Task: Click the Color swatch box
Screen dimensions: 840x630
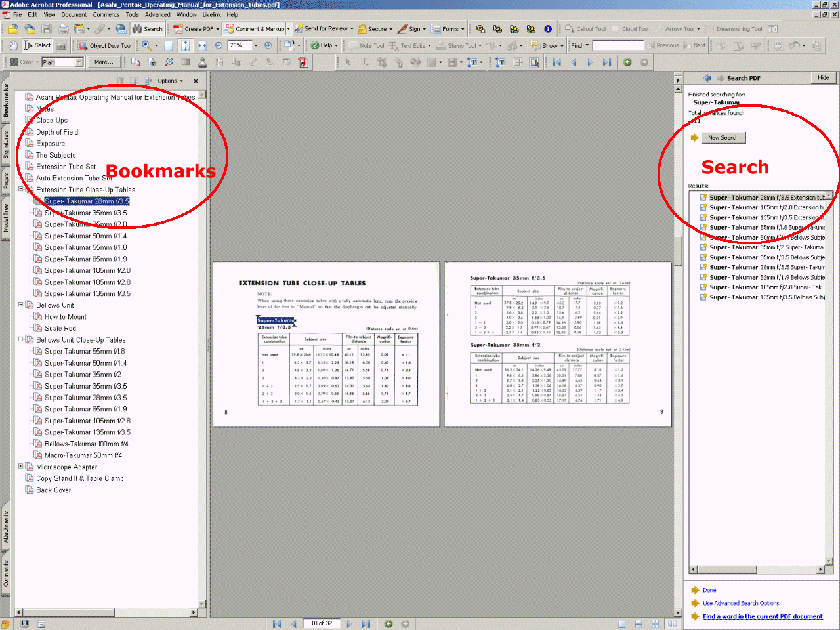Action: point(14,62)
